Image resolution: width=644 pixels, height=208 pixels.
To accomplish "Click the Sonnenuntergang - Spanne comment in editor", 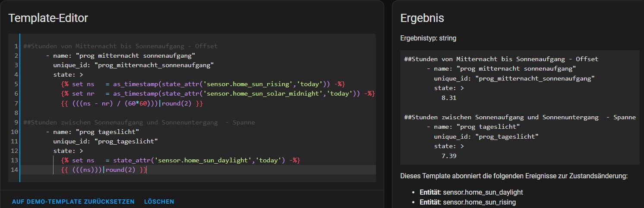I will pos(139,122).
